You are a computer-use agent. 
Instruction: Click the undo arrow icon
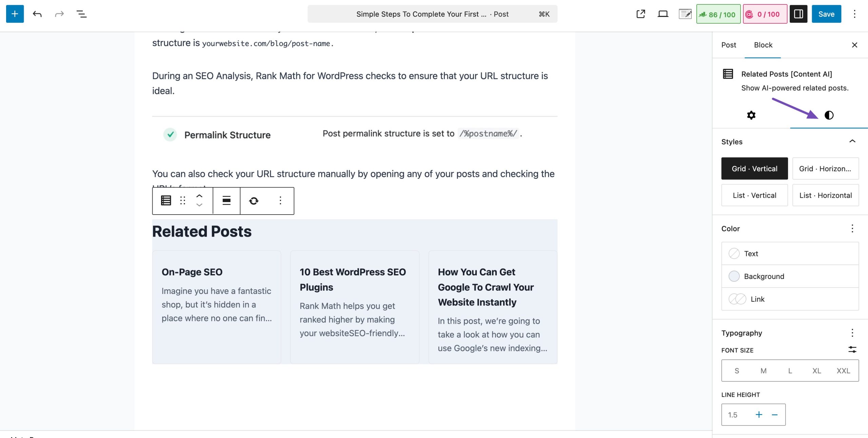coord(37,14)
